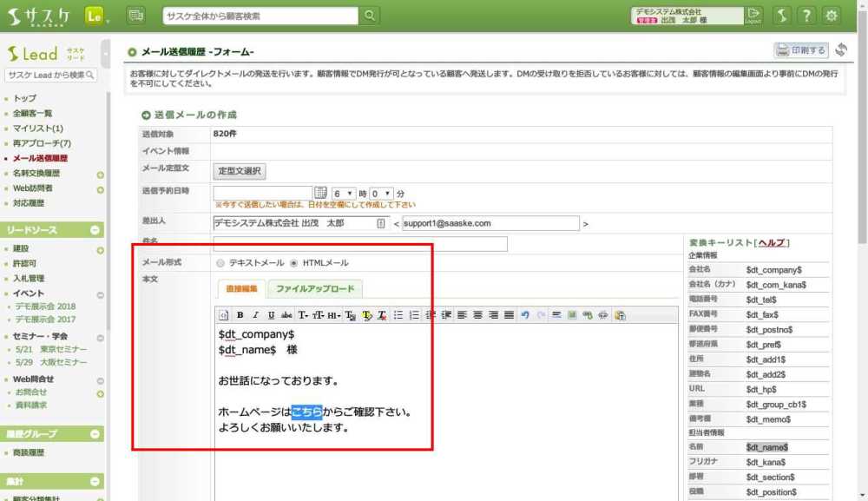868x501 pixels.
Task: Toggle bold formatting in the editor toolbar
Action: point(240,315)
